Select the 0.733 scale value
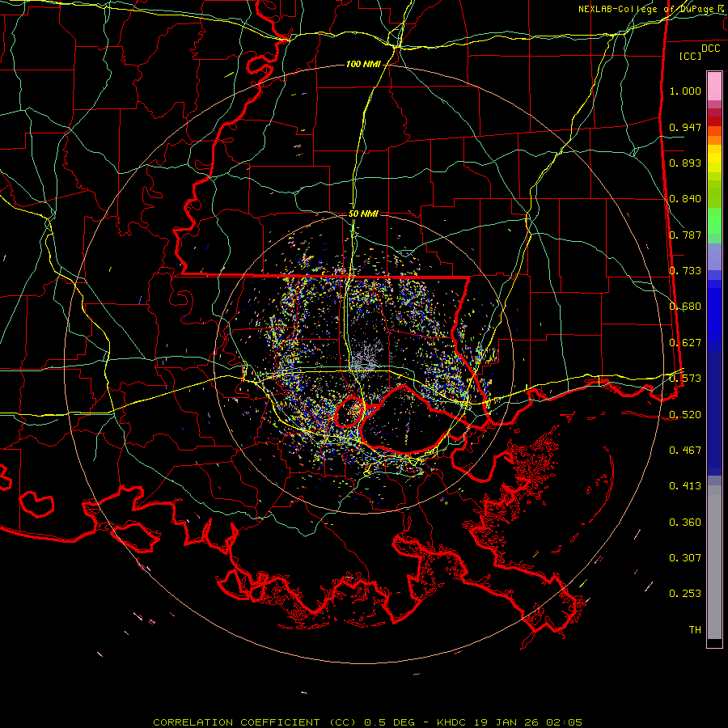Image resolution: width=728 pixels, height=728 pixels. pyautogui.click(x=685, y=271)
